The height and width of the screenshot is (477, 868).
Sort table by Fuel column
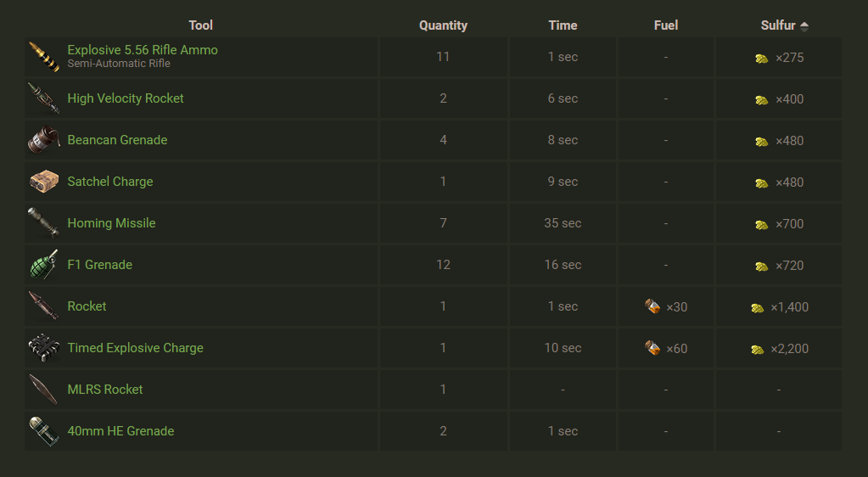[666, 25]
